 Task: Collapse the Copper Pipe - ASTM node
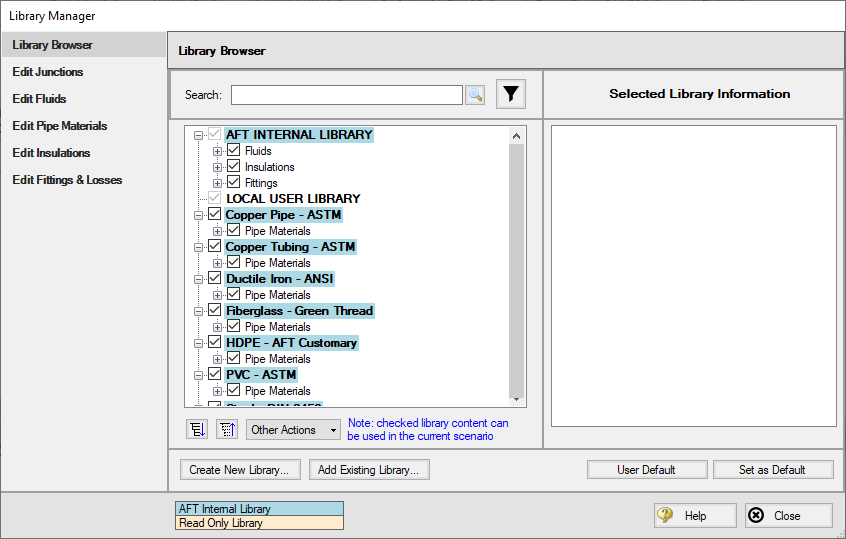coord(199,215)
